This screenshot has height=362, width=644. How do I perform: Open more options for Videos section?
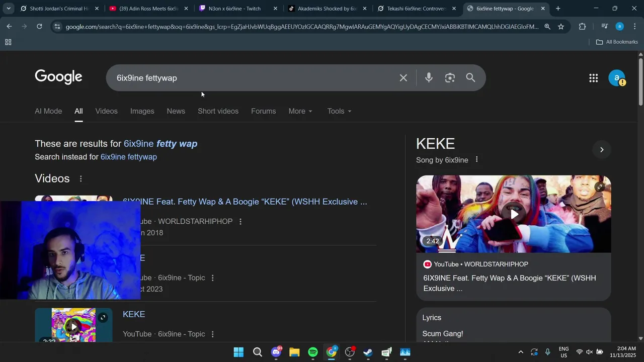(80, 178)
